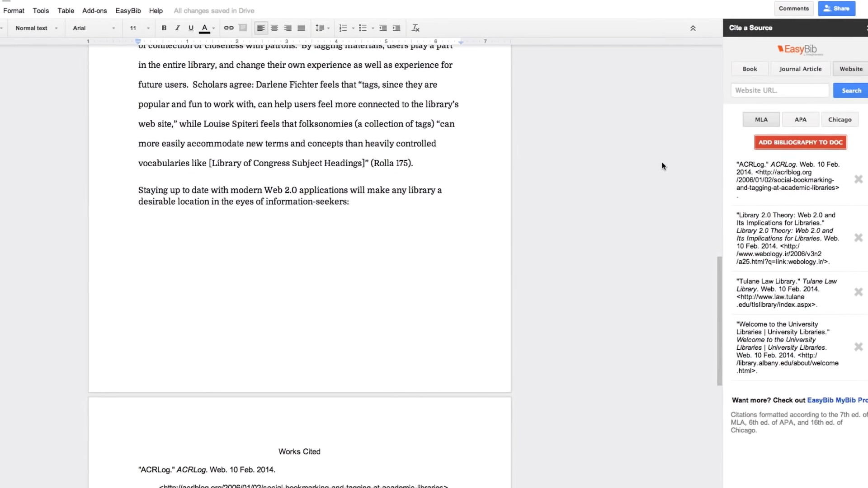Toggle bold formatting

pyautogui.click(x=164, y=28)
